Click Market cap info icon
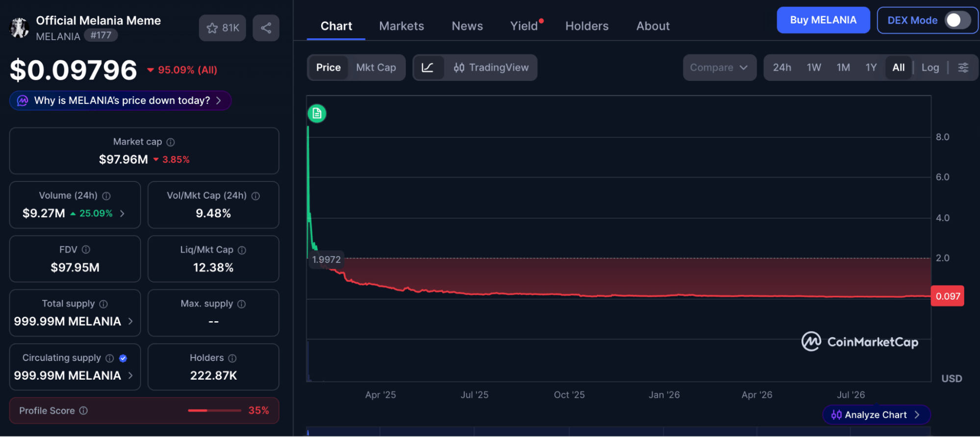980x437 pixels. (171, 142)
